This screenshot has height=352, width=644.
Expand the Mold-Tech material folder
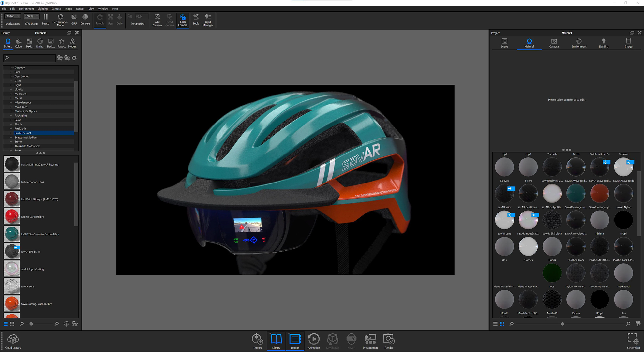pos(11,107)
